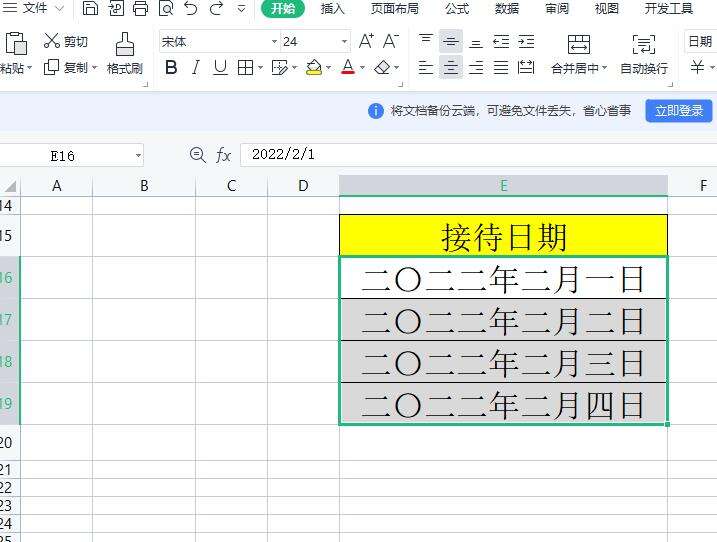Expand the 粘贴 paste options arrow
The width and height of the screenshot is (717, 542).
(x=30, y=68)
